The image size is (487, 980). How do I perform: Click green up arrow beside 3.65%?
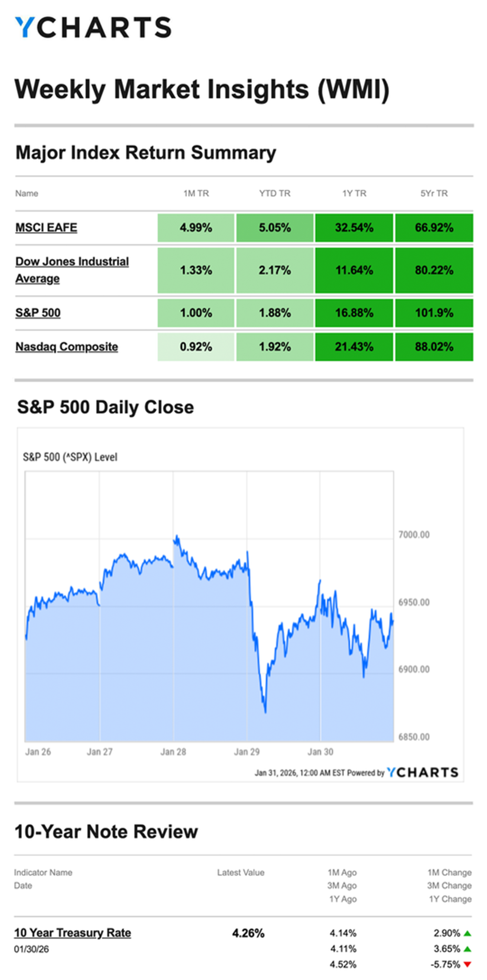point(467,949)
